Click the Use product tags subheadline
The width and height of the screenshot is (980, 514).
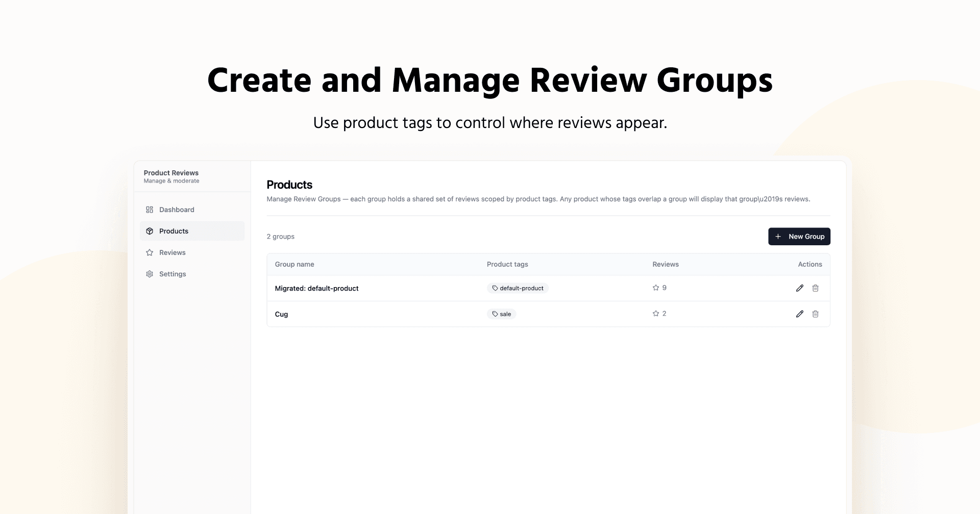(x=490, y=123)
